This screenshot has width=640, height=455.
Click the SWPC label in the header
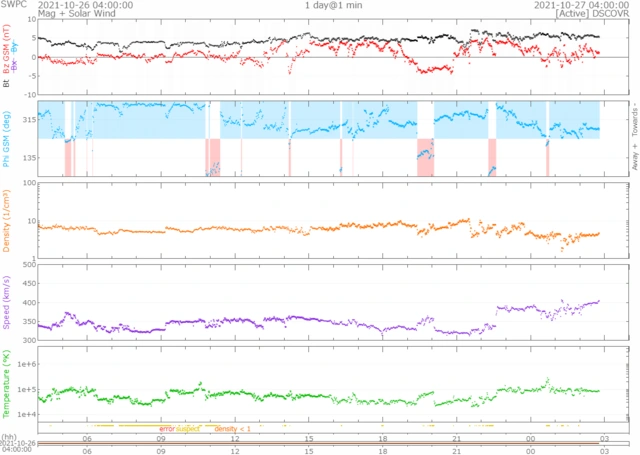[x=14, y=5]
